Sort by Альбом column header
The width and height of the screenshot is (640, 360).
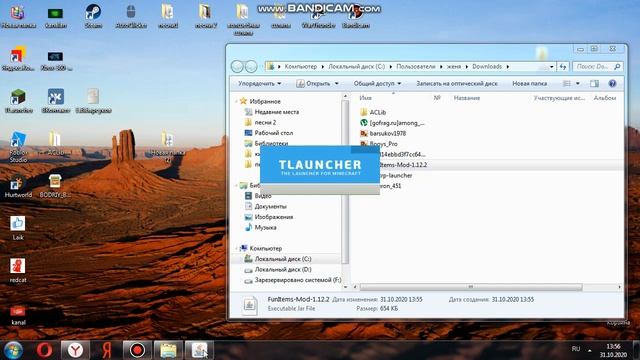click(605, 98)
